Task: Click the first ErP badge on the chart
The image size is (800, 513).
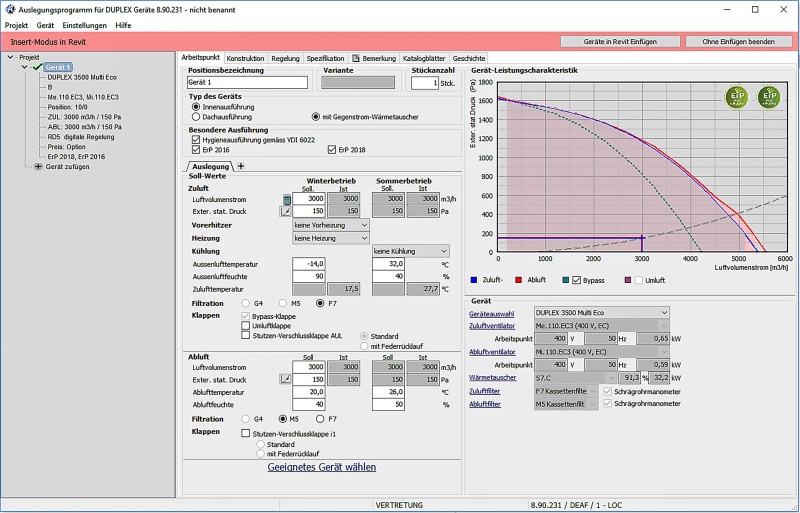Action: (737, 97)
